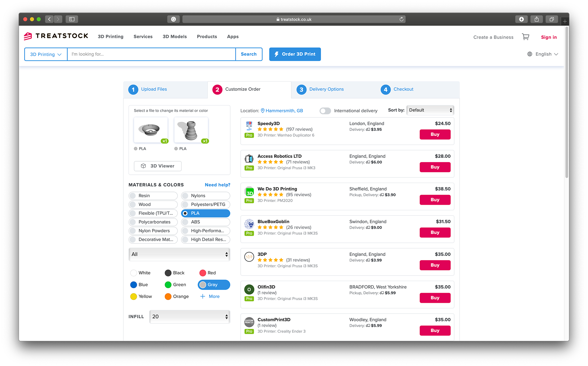Select Polyesters/PETG material option
Viewport: 588px width, 366px height.
[x=205, y=204]
